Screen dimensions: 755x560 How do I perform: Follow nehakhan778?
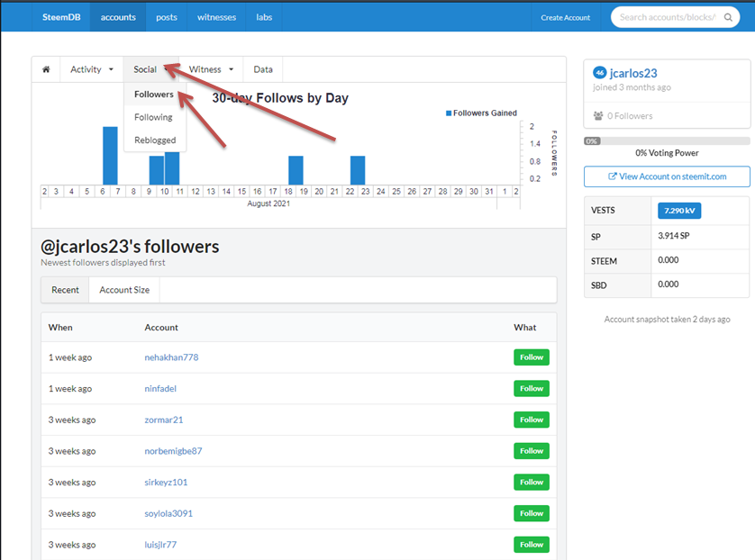pos(532,357)
